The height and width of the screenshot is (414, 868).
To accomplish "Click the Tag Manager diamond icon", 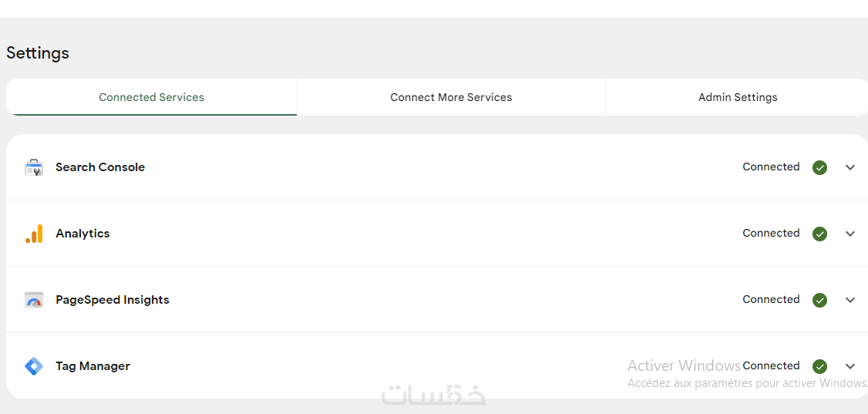I will click(34, 366).
